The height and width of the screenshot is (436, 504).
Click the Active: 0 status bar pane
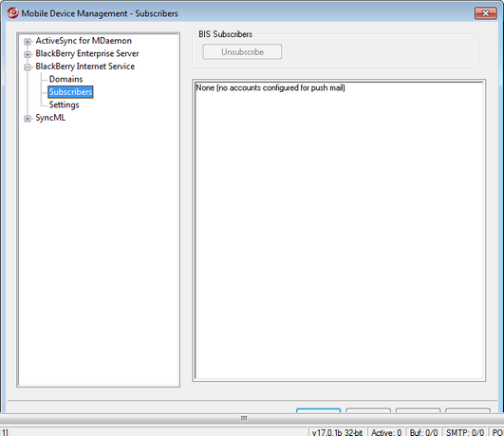click(x=386, y=432)
